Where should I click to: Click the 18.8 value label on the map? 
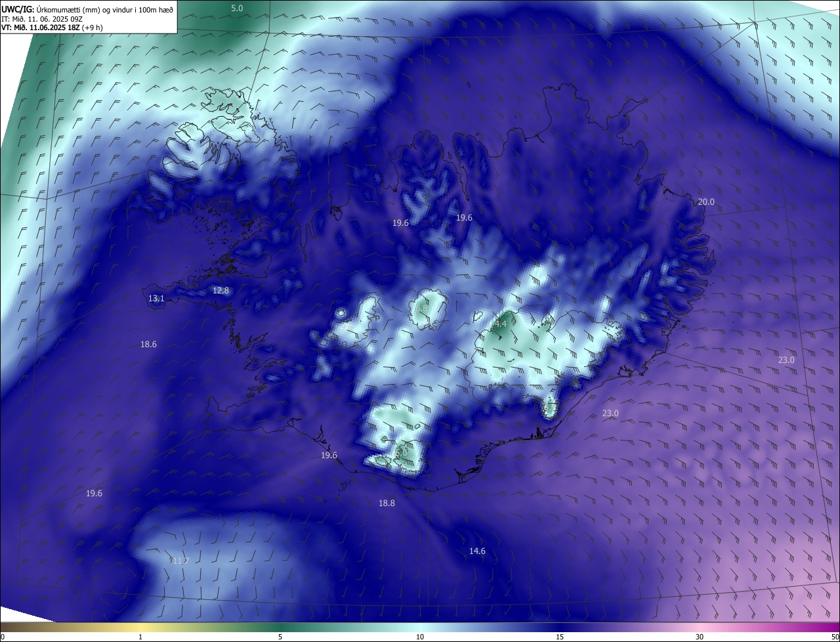387,503
